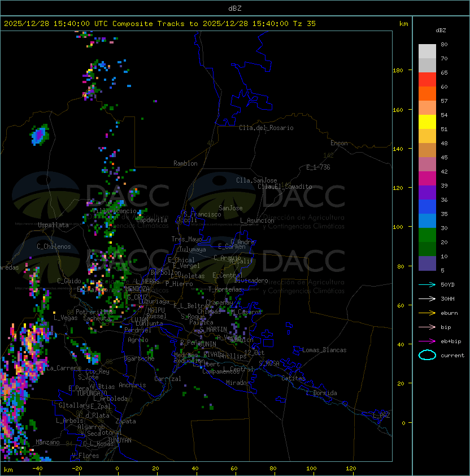
Task: Click the blue-purple storm cell north of Uspallata
Action: pos(40,135)
